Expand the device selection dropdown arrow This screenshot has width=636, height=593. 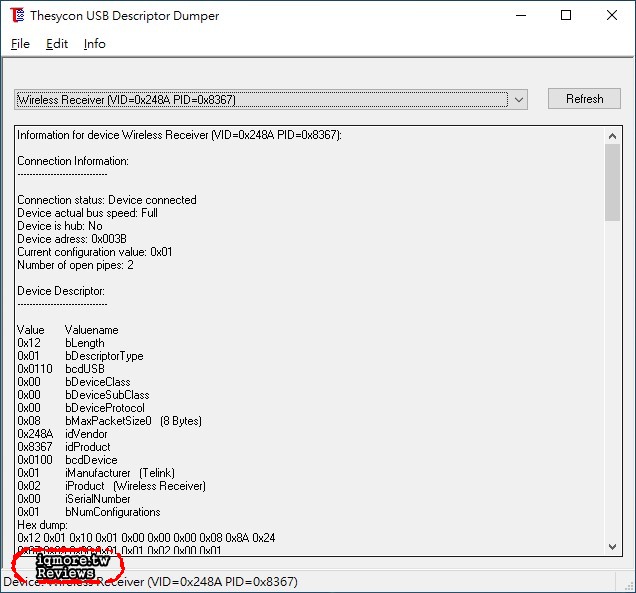tap(518, 99)
